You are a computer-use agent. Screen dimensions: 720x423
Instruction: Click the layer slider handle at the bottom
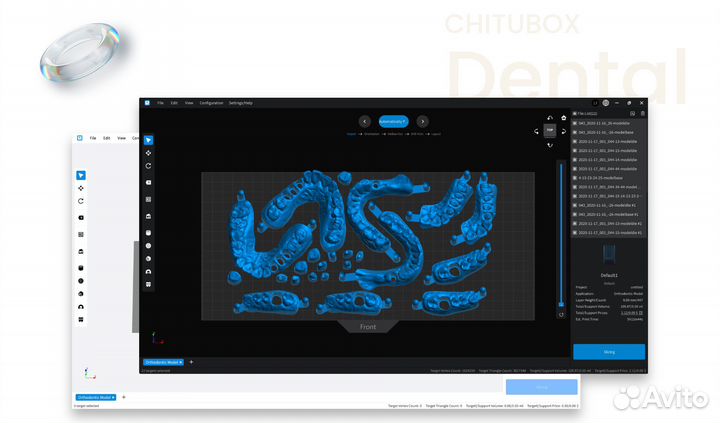pos(561,304)
